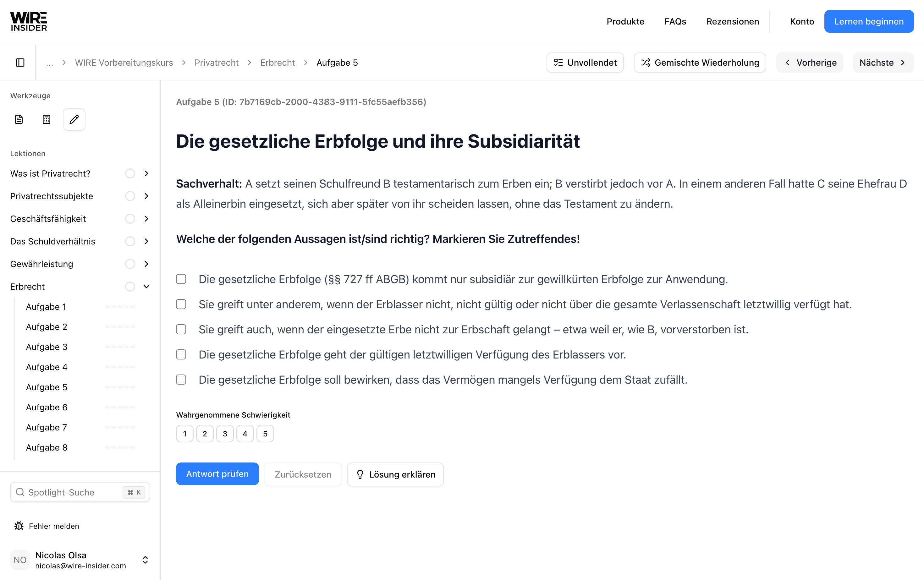The width and height of the screenshot is (924, 580).
Task: Rate difficulty as 1
Action: click(184, 434)
